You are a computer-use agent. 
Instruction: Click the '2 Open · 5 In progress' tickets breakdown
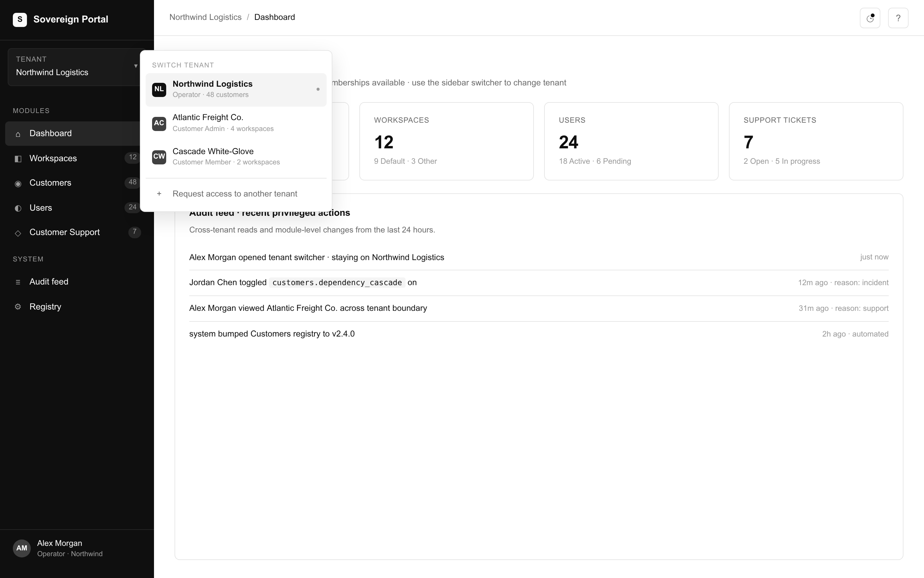[782, 161]
